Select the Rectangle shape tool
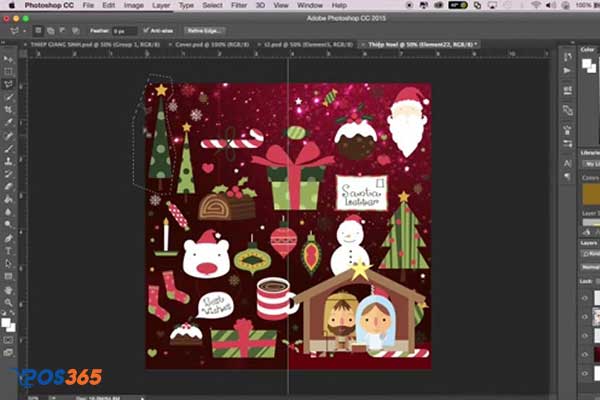 pos(8,276)
